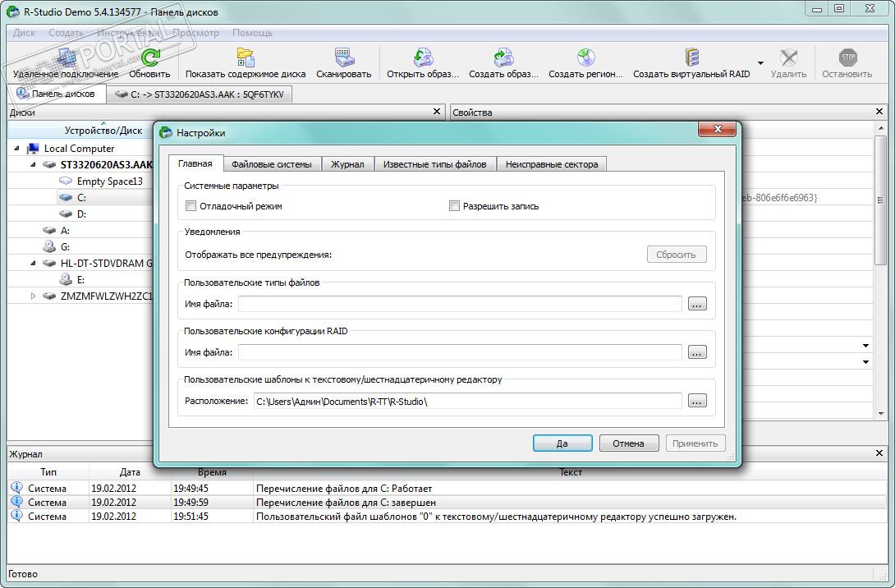Open the Просмотр menu

(195, 33)
